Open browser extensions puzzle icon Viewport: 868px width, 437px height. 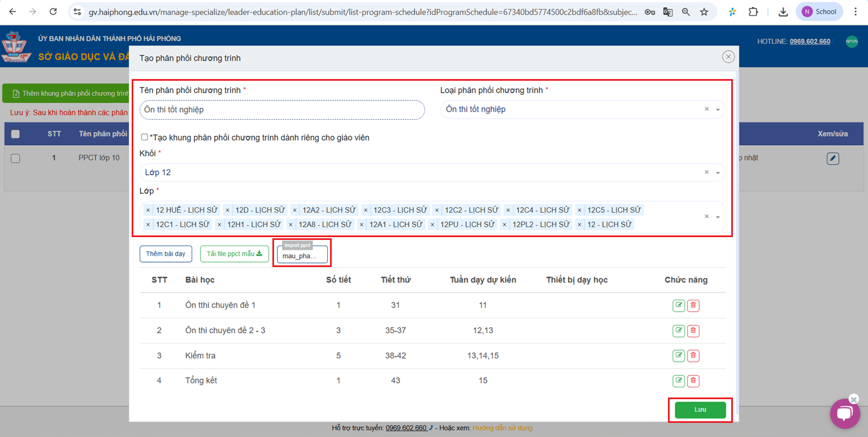point(753,12)
